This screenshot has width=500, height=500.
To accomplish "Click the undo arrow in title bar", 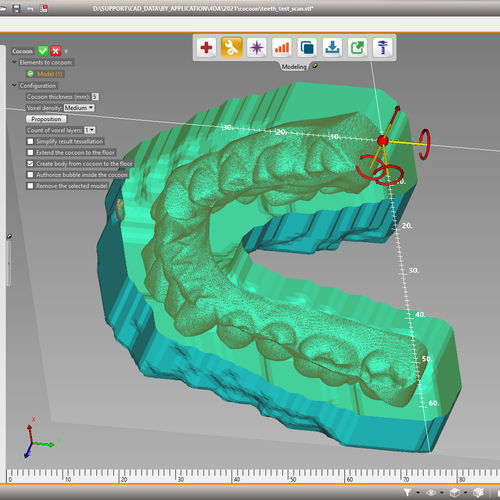I will pyautogui.click(x=30, y=9).
